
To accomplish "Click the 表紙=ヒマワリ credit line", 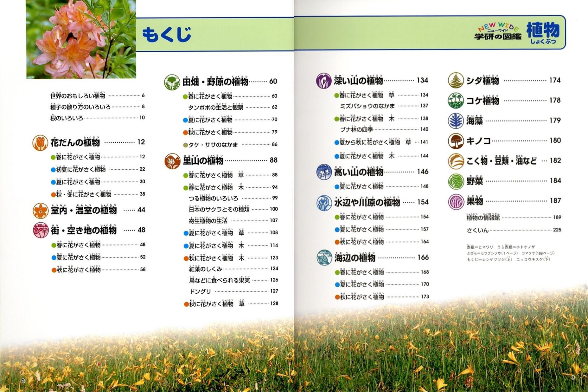I will 501,247.
